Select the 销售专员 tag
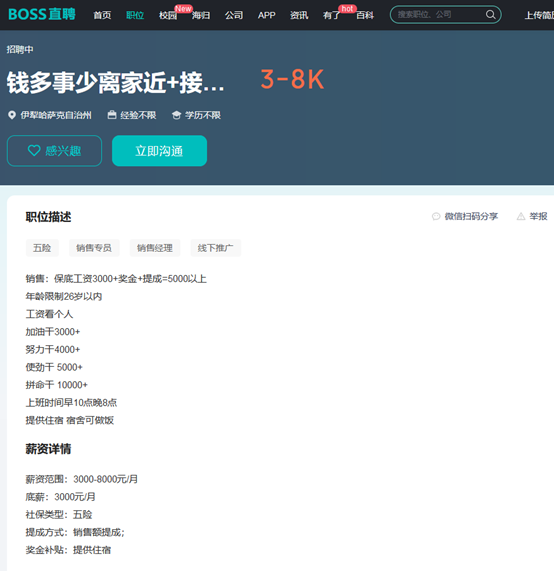Viewport: 554px width, 571px height. click(94, 248)
